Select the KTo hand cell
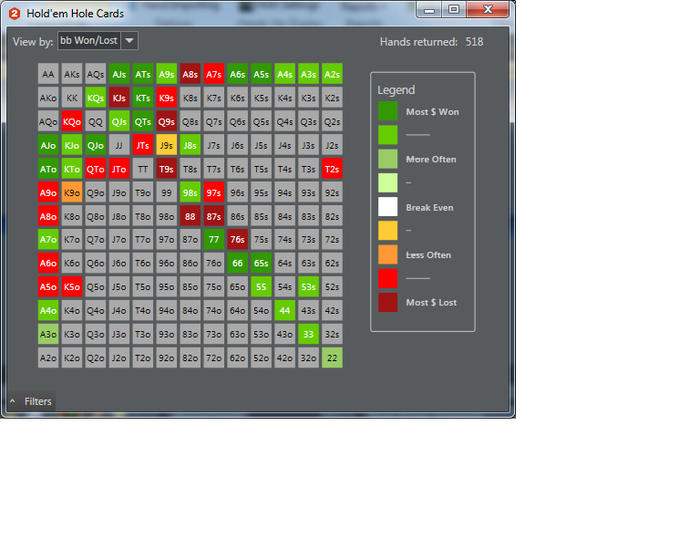Image resolution: width=700 pixels, height=560 pixels. coord(72,169)
